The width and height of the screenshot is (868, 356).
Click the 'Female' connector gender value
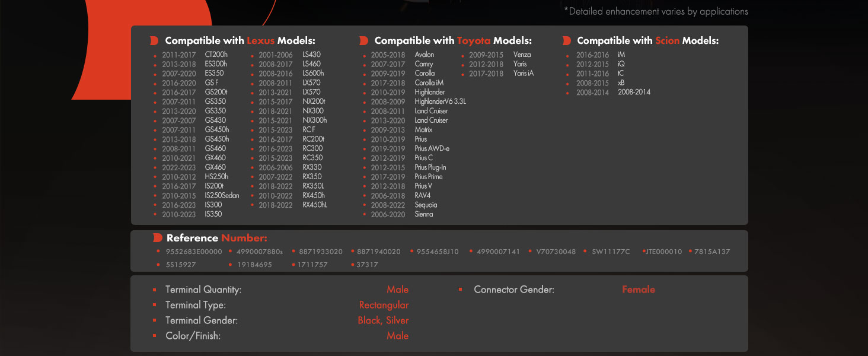[639, 290]
